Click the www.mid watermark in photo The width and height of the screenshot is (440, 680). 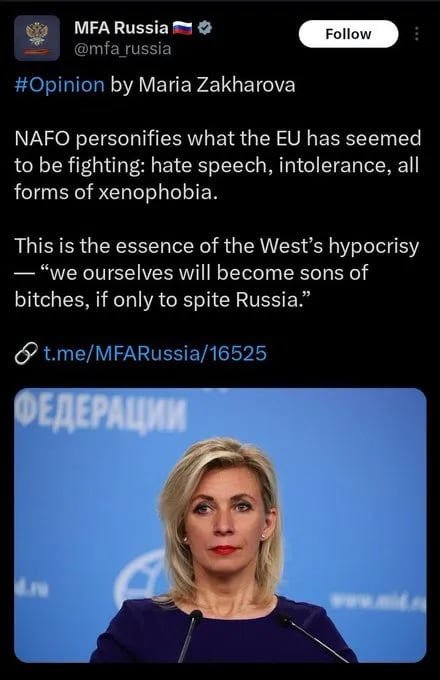pos(378,601)
